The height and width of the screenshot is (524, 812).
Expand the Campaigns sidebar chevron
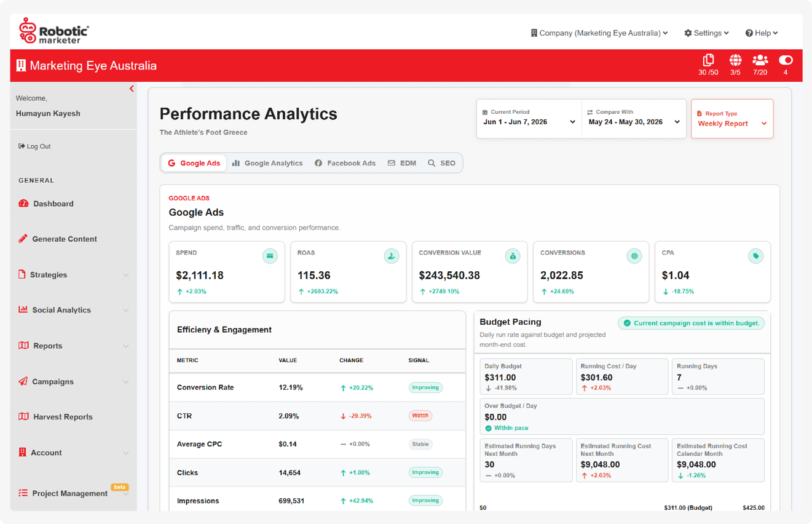click(126, 382)
